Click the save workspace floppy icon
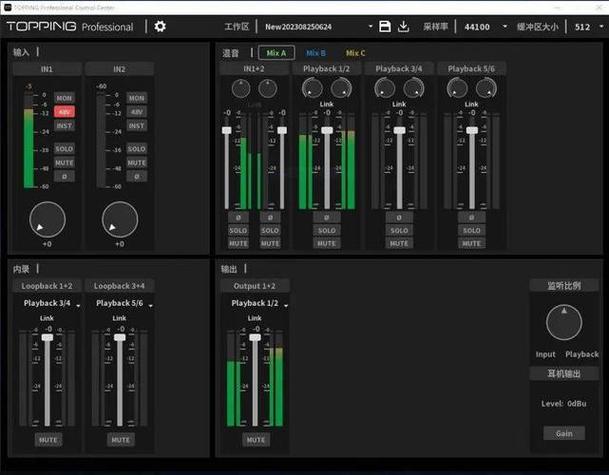609x475 pixels. click(385, 27)
